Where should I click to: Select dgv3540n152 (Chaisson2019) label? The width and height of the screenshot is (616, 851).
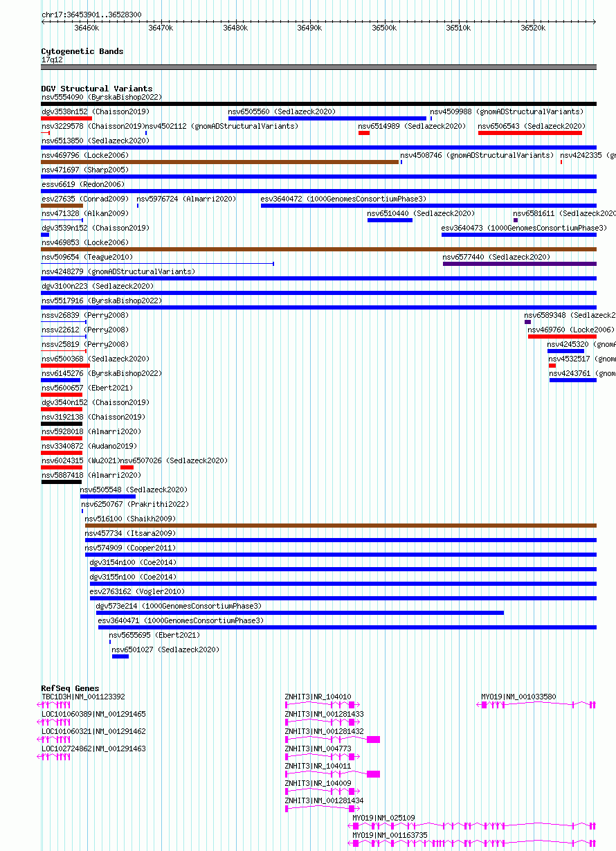[95, 402]
